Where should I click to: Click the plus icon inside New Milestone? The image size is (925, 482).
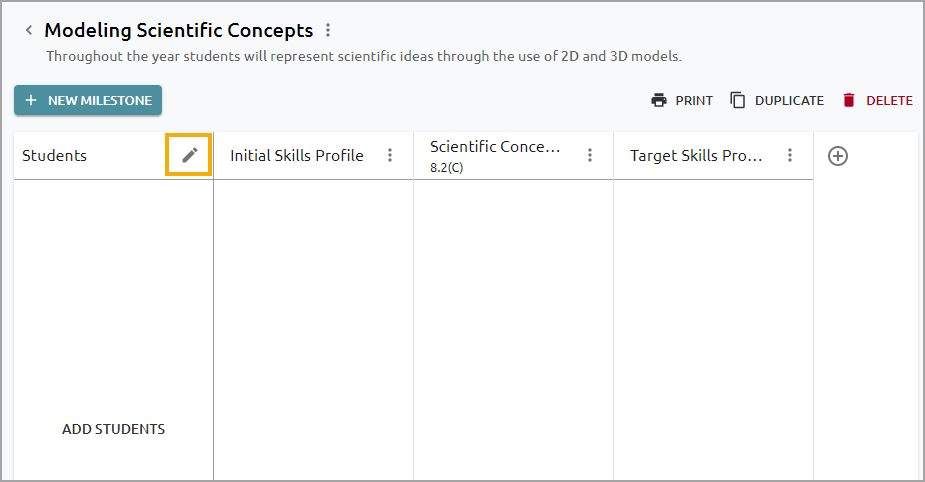click(31, 100)
